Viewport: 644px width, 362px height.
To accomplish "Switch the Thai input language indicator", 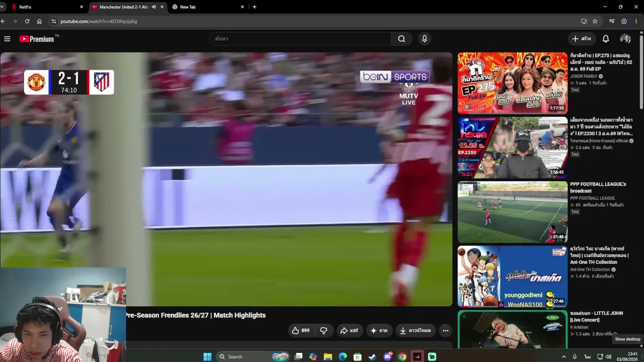I will click(x=587, y=356).
